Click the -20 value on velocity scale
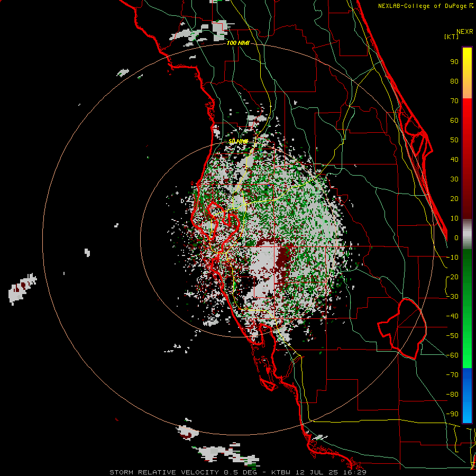 click(x=452, y=277)
